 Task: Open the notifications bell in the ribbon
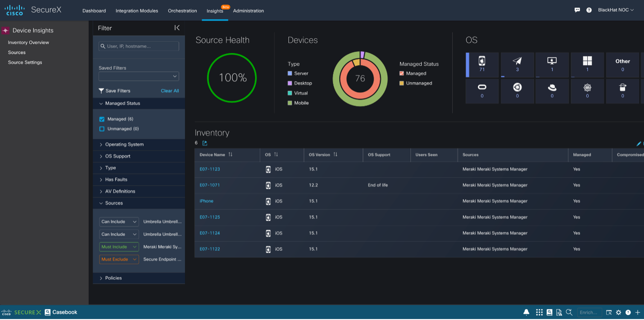[526, 312]
